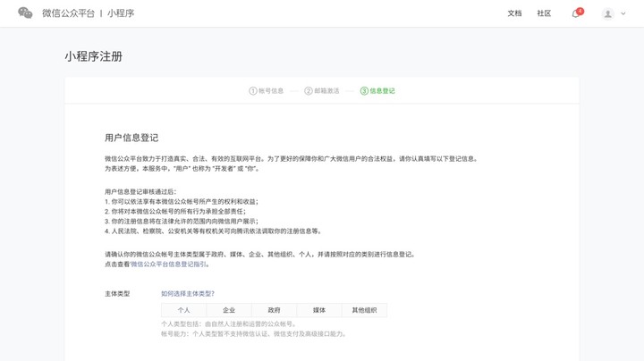Open the 文档 menu item
The height and width of the screenshot is (361, 644).
click(x=514, y=13)
